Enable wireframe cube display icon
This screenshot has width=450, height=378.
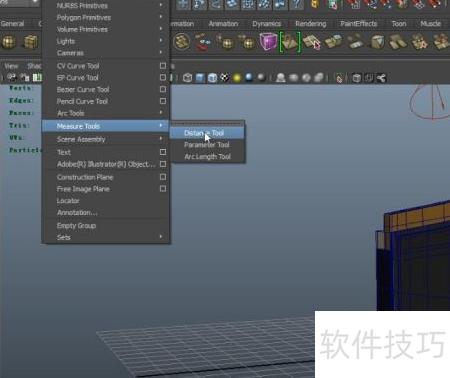click(x=188, y=78)
